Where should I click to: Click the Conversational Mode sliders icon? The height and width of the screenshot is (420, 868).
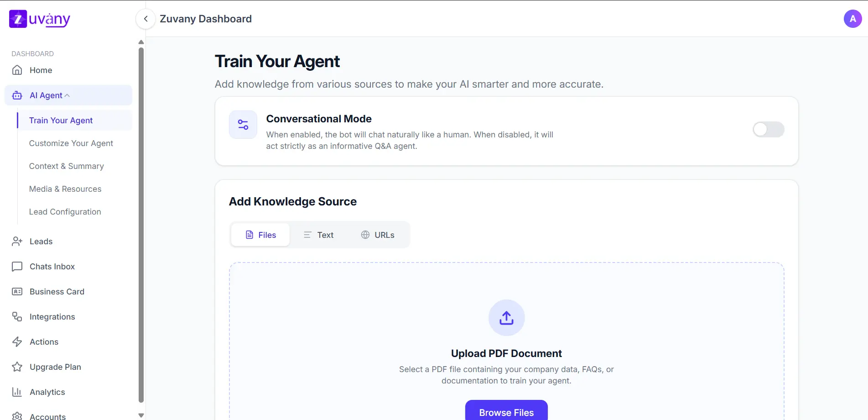[243, 125]
